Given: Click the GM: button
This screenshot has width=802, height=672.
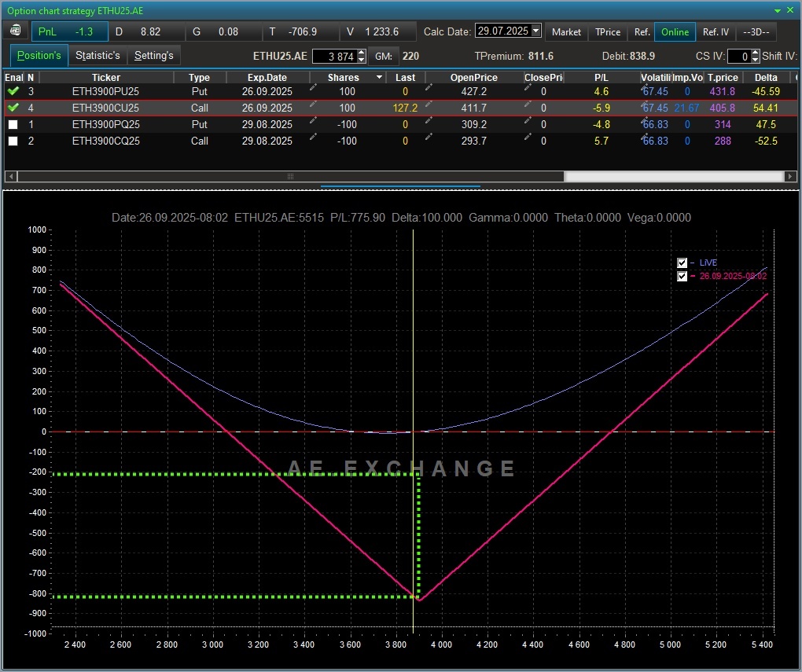Looking at the screenshot, I should [x=384, y=57].
